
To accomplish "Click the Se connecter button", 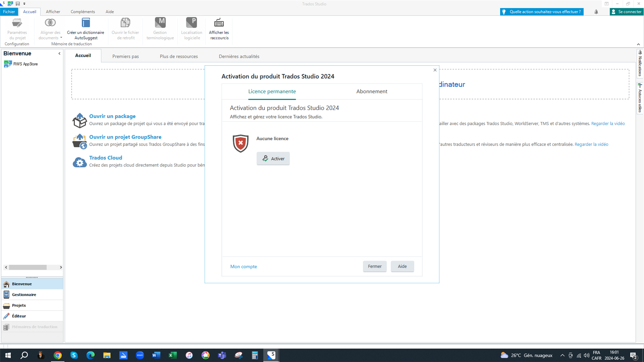I will [626, 12].
